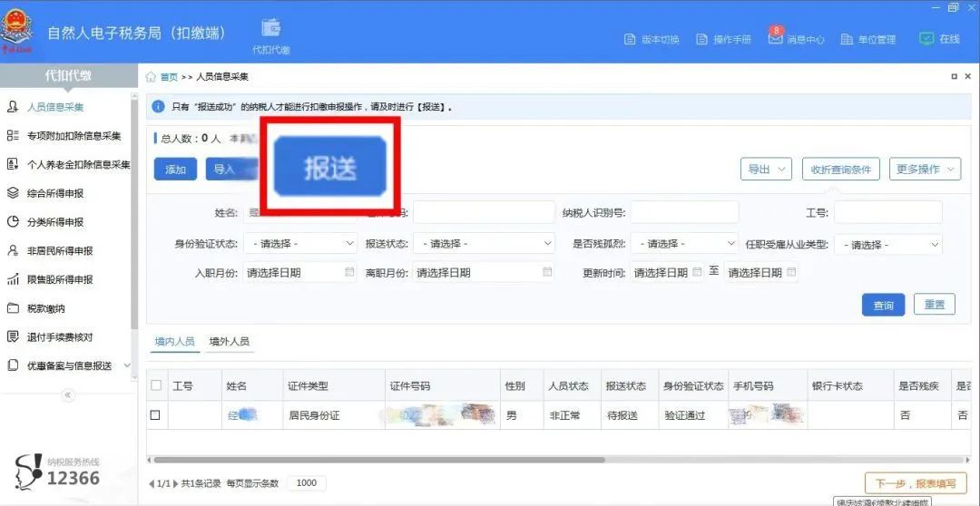Click the 12366 hotline icon

27,473
